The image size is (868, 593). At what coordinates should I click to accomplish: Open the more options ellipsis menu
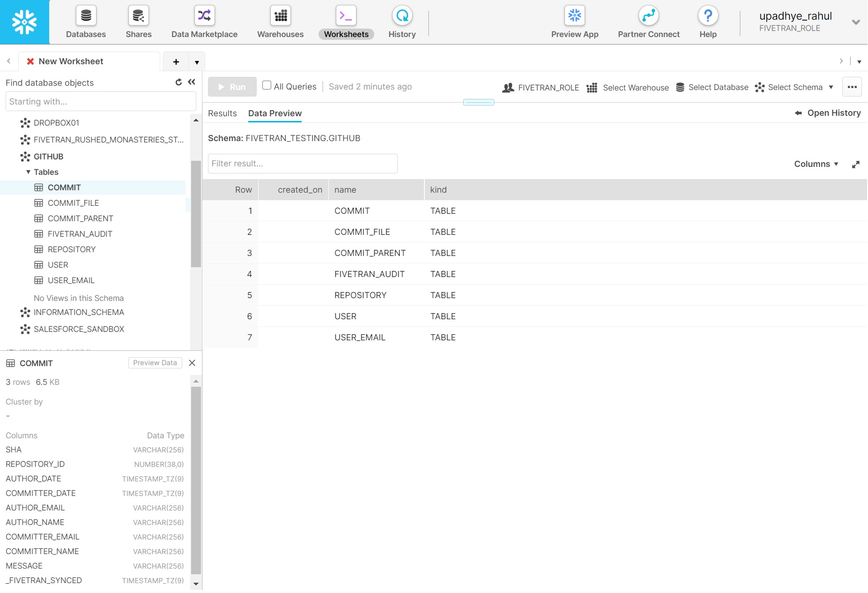pyautogui.click(x=852, y=87)
